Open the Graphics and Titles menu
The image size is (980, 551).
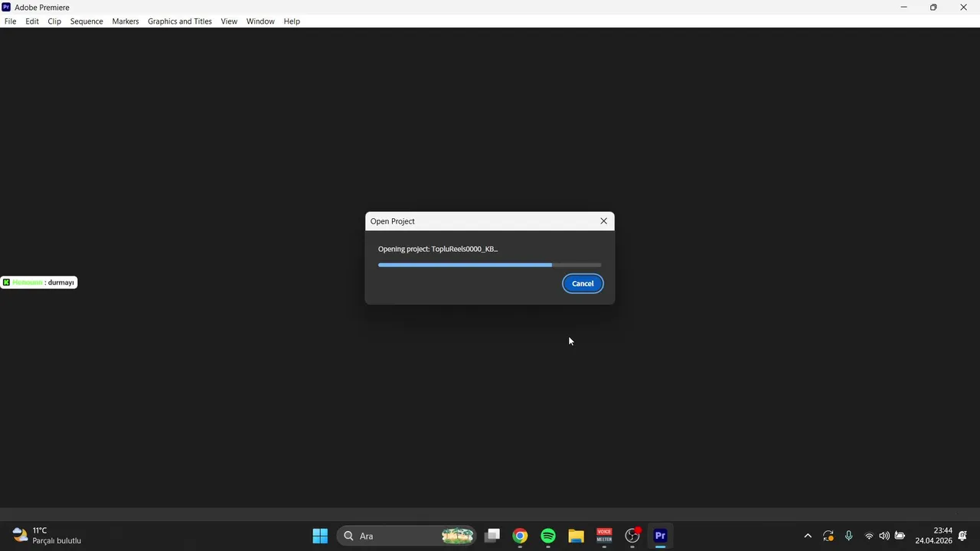(x=180, y=21)
